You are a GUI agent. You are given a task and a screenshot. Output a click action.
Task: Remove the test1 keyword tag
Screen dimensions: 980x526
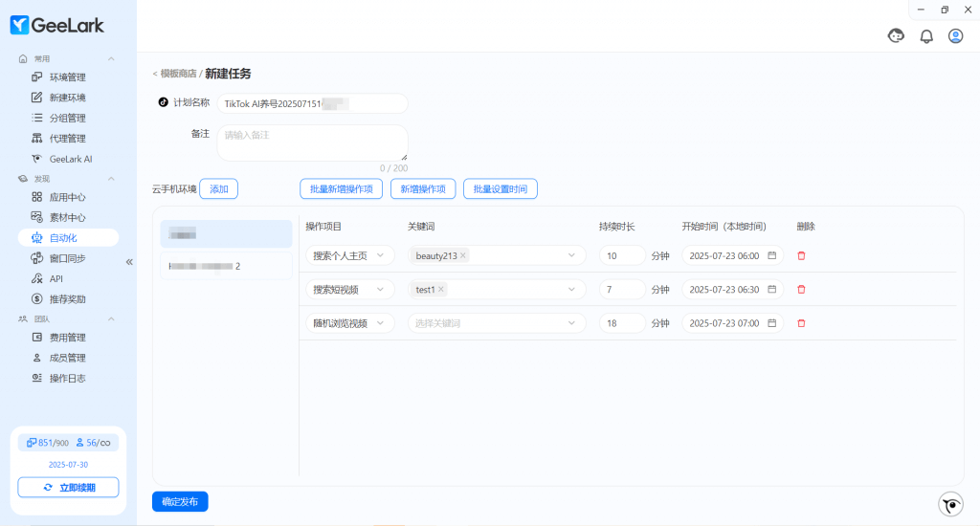[441, 289]
